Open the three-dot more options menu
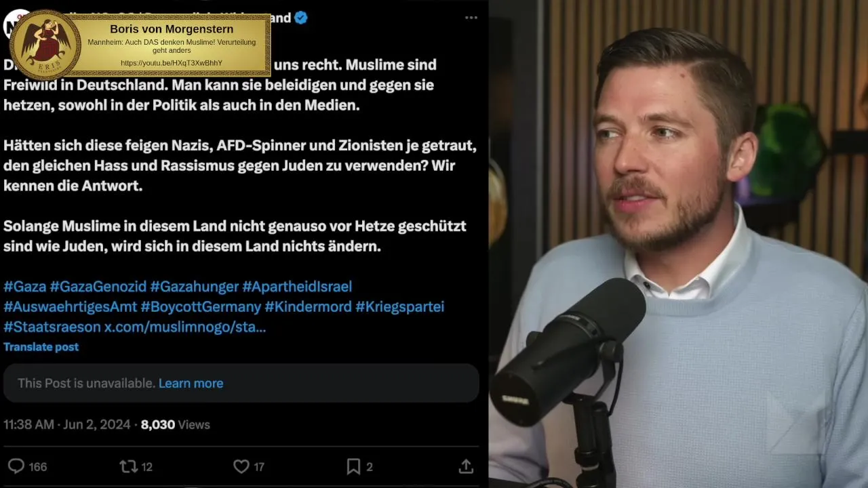Viewport: 868px width, 488px height. pyautogui.click(x=471, y=18)
